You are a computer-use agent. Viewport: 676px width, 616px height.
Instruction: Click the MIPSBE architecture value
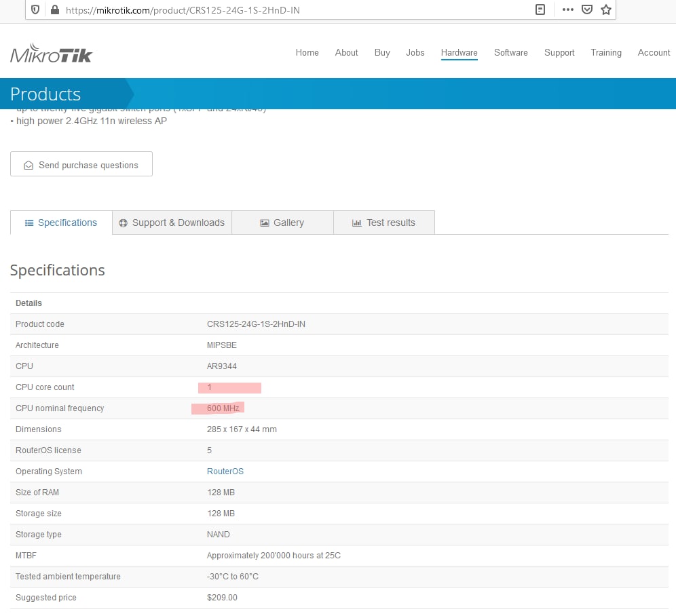pyautogui.click(x=221, y=345)
